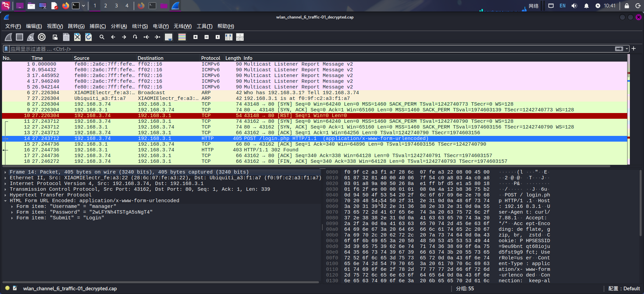
Task: Close this capture file from toolbar
Action: pyautogui.click(x=77, y=37)
